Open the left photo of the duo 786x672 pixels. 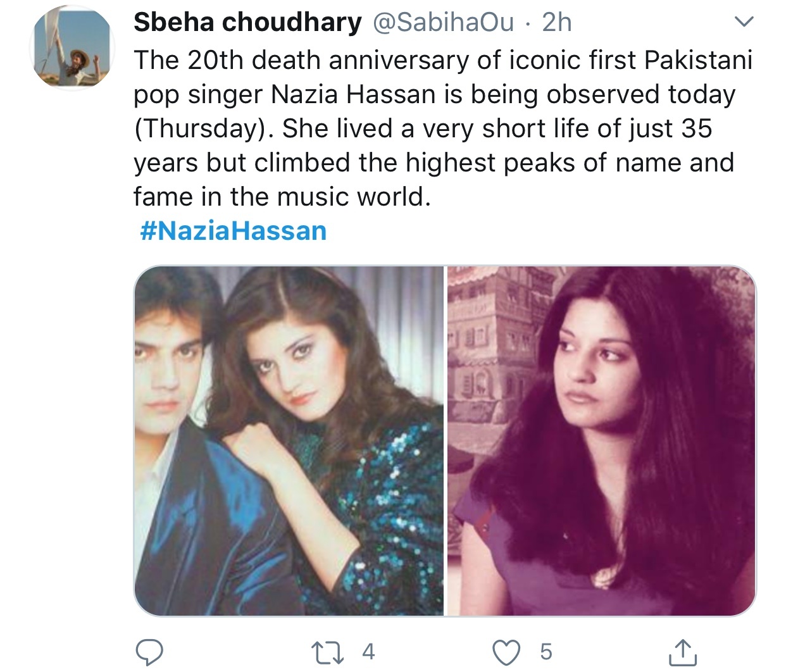[289, 440]
